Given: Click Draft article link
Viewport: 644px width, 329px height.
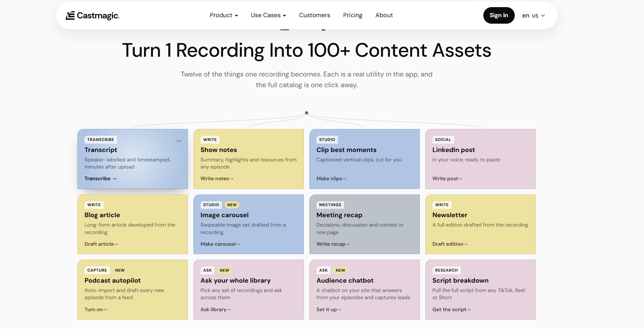Looking at the screenshot, I should point(101,244).
